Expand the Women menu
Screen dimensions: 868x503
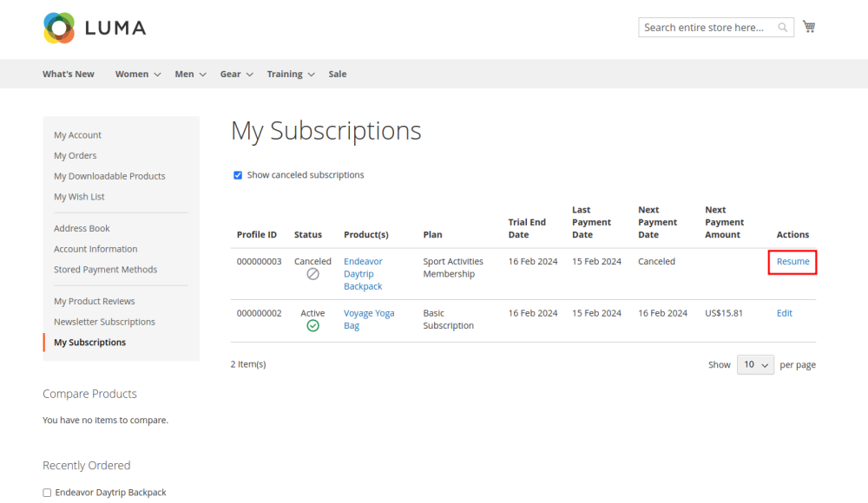(138, 75)
